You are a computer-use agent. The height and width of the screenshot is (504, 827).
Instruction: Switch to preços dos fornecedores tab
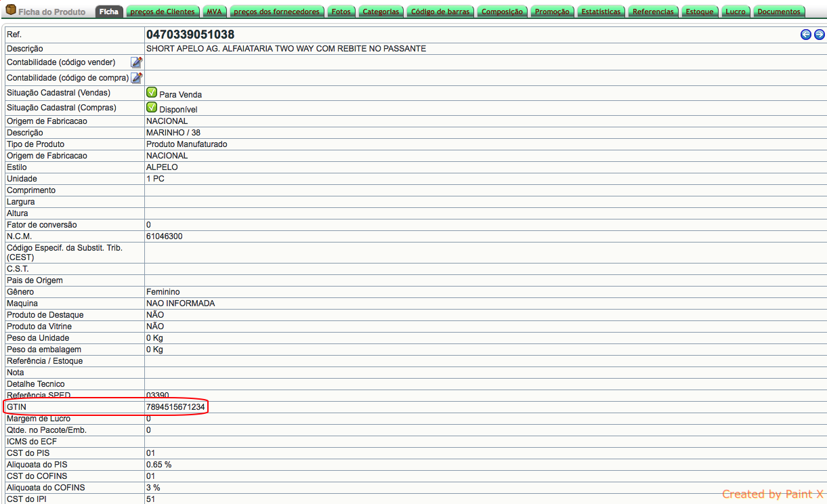276,12
